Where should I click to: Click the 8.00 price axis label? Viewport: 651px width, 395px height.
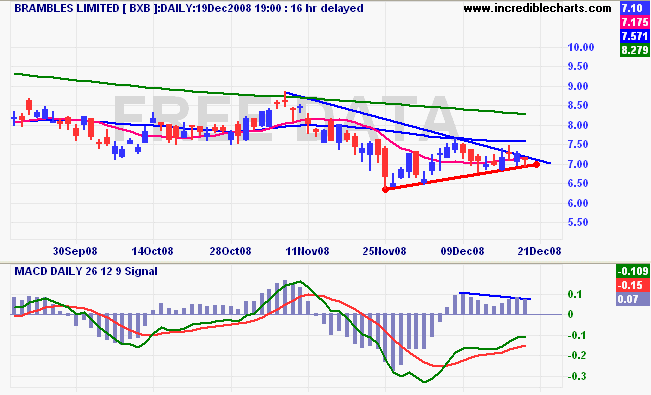pyautogui.click(x=578, y=125)
